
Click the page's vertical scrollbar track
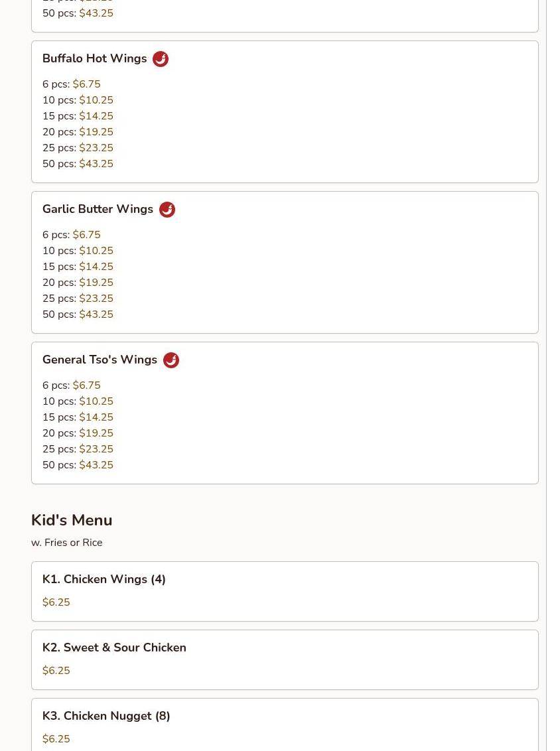click(553, 376)
